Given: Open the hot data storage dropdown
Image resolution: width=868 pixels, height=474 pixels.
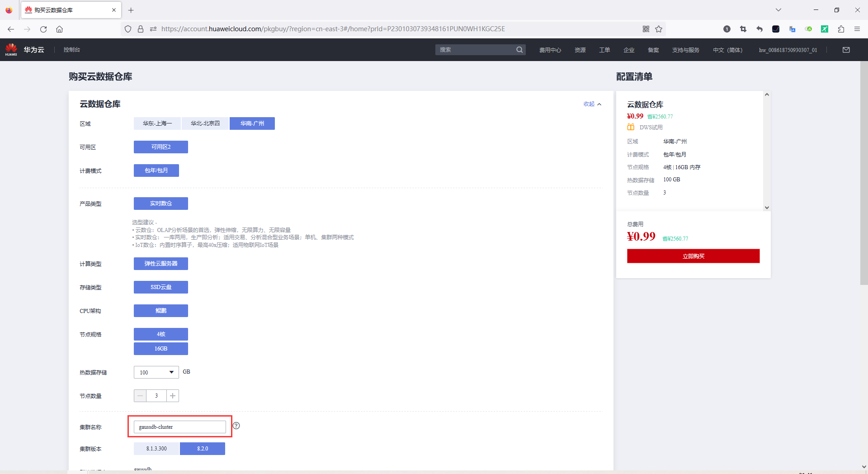Looking at the screenshot, I should coord(156,372).
